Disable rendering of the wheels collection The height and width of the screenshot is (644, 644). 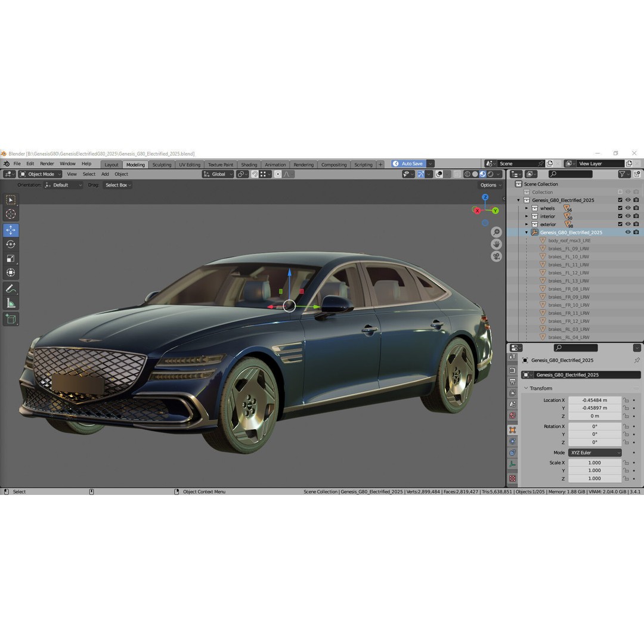(x=636, y=208)
